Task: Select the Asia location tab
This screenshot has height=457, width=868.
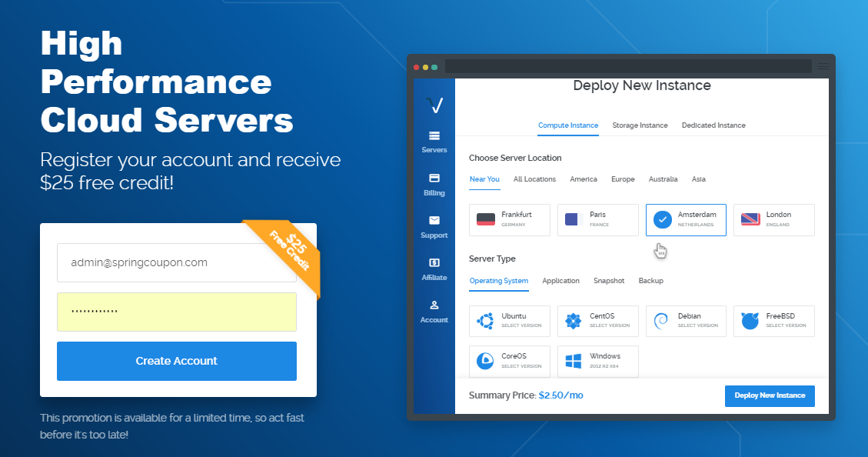Action: point(699,179)
